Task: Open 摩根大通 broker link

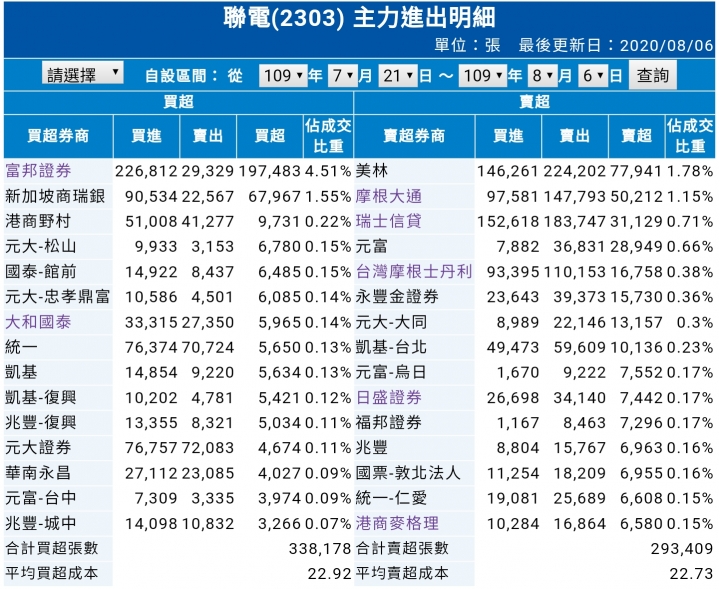Action: pos(389,196)
